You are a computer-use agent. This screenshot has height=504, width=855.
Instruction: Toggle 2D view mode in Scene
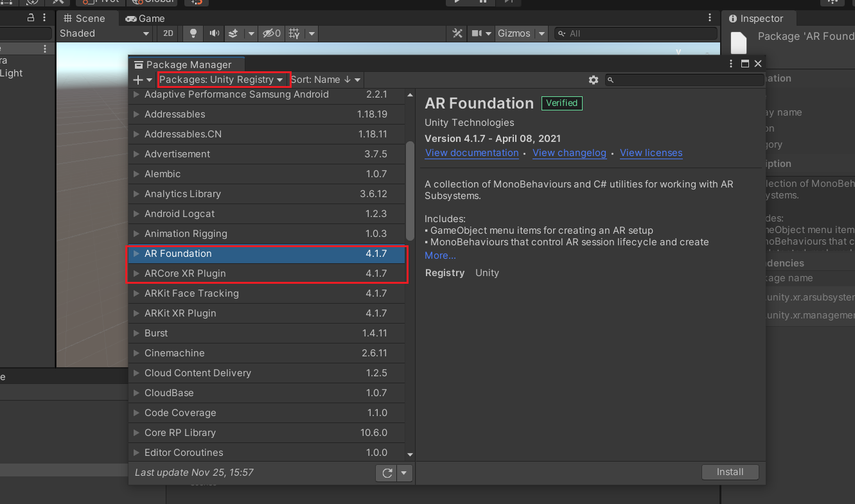(x=168, y=33)
